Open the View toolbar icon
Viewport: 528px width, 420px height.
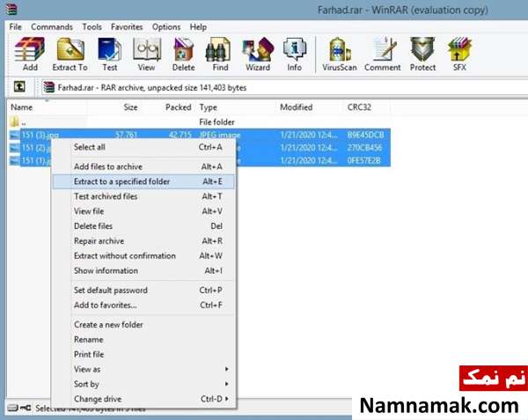tap(146, 54)
